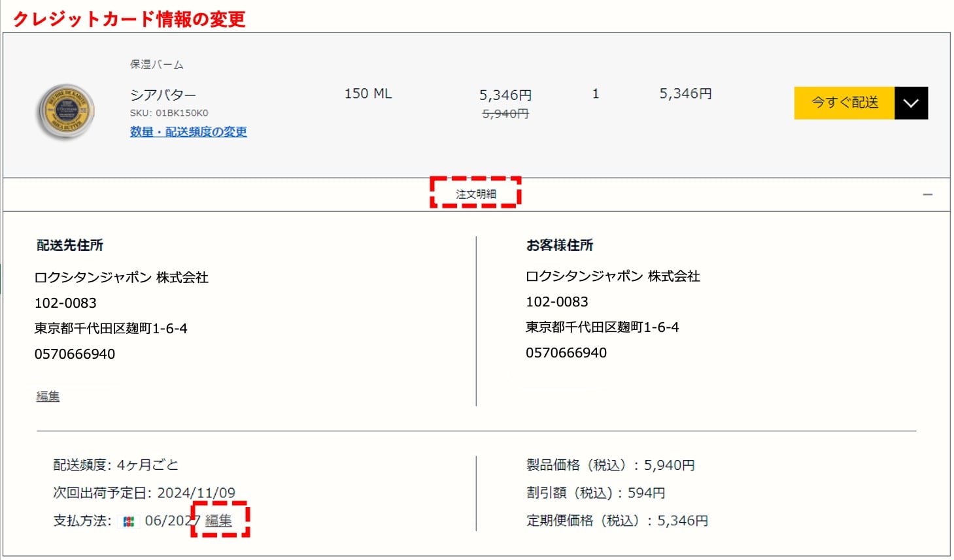The width and height of the screenshot is (954, 560).
Task: Click the discounted unit price 5,346円 above 5,940円
Action: pyautogui.click(x=505, y=95)
